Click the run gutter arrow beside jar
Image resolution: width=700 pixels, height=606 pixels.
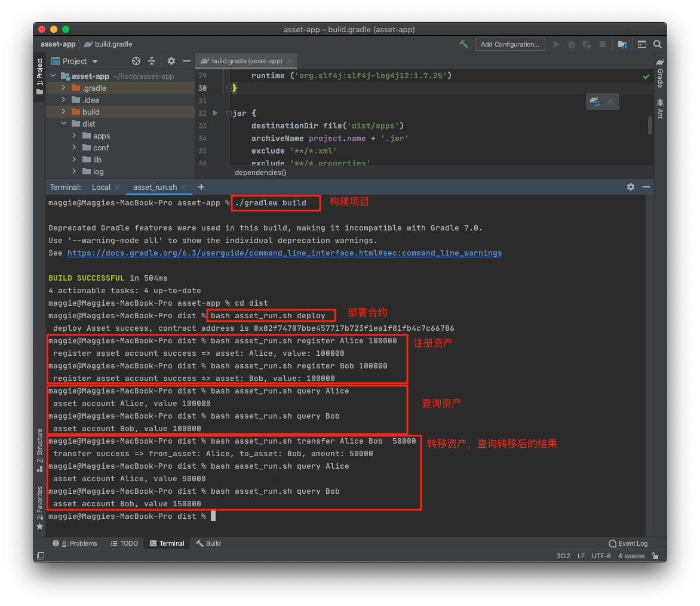tap(215, 113)
